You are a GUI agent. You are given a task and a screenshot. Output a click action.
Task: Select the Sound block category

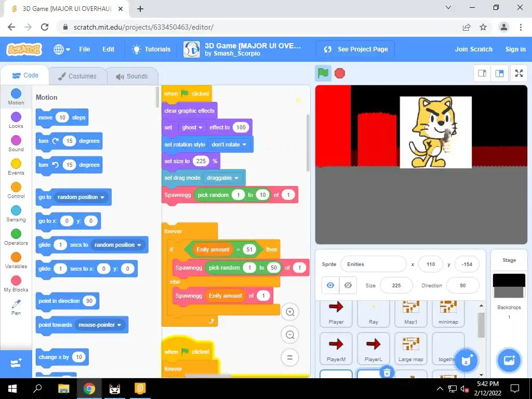click(16, 143)
